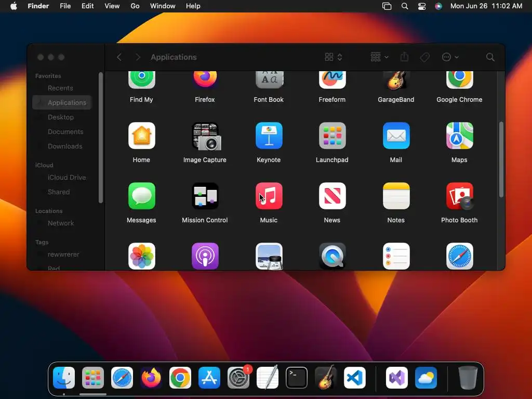
Task: Select the Notes app icon
Action: 396,196
